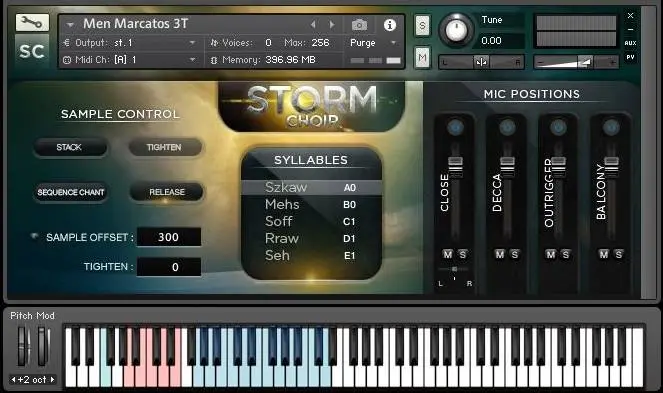Adjust the instrument pan slider
Screen dimensions: 663x393
point(481,62)
